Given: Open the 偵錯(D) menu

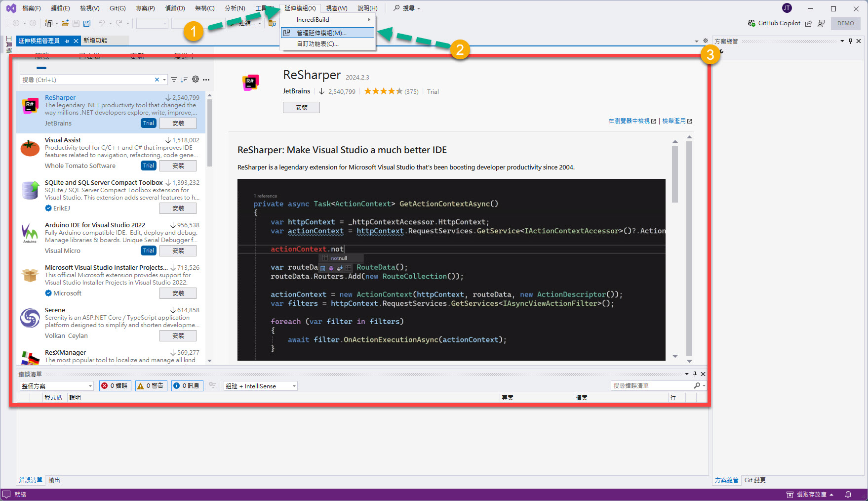Looking at the screenshot, I should coord(175,8).
